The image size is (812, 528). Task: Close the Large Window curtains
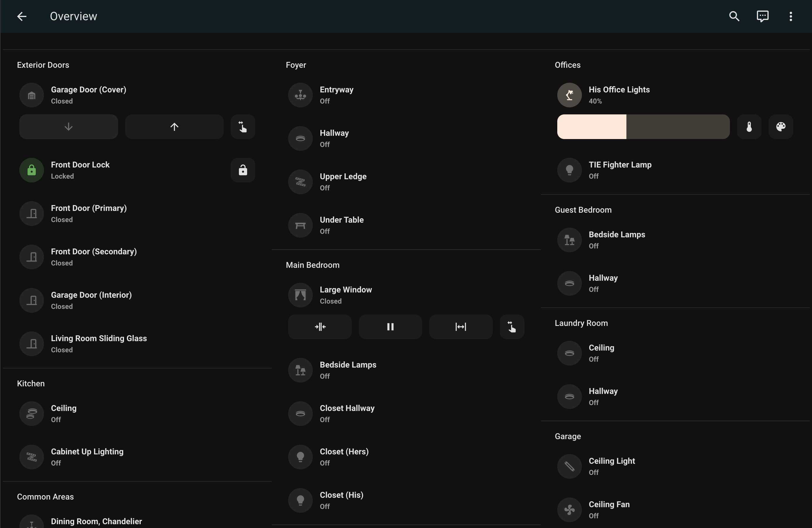320,327
